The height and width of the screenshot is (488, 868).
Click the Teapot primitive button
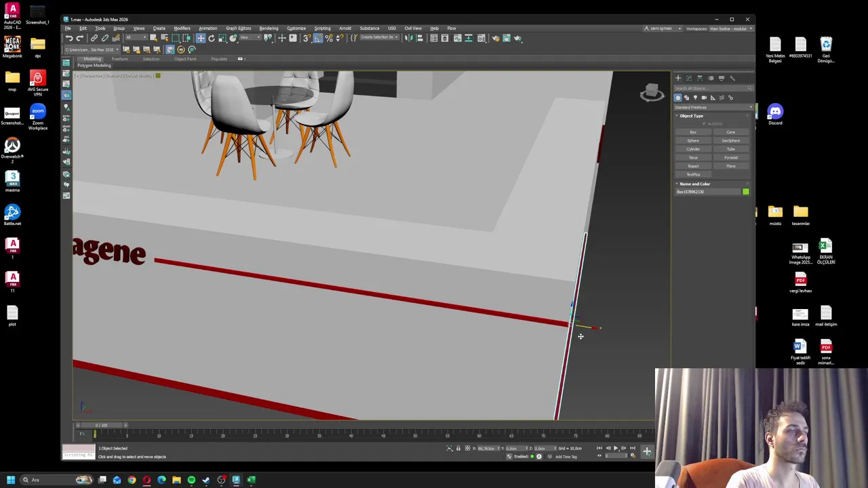pos(693,166)
